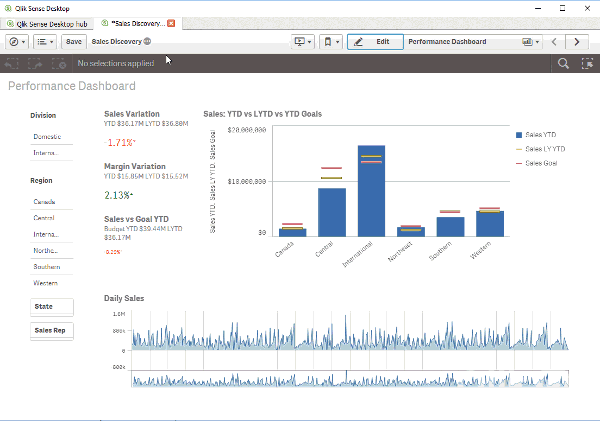Select Central in Region filter

click(x=51, y=218)
